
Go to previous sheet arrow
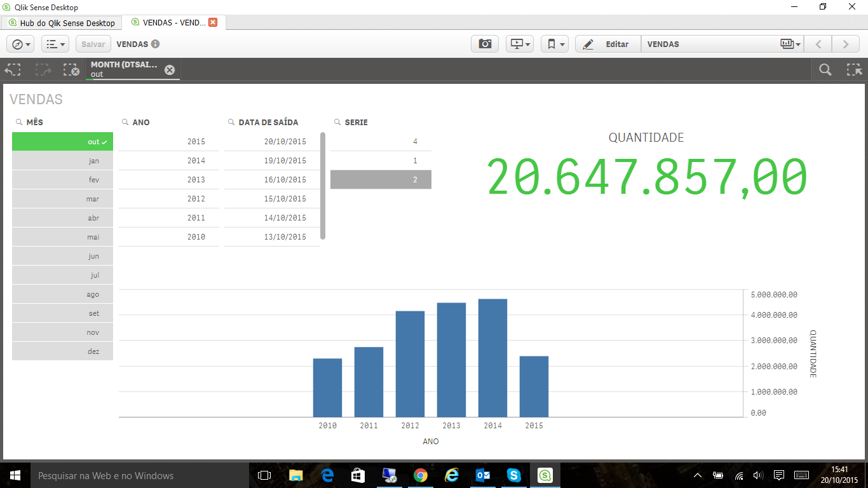[x=818, y=44]
